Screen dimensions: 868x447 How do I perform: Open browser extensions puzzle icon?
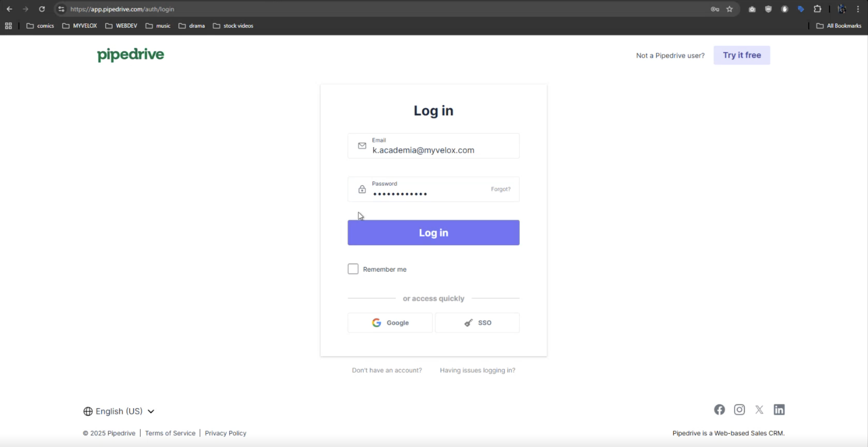click(817, 9)
